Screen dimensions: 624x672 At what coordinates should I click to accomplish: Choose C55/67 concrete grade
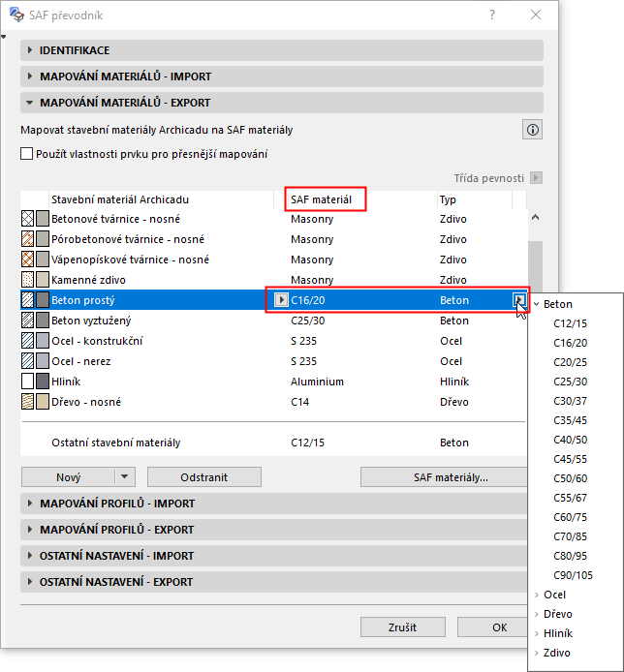[570, 498]
